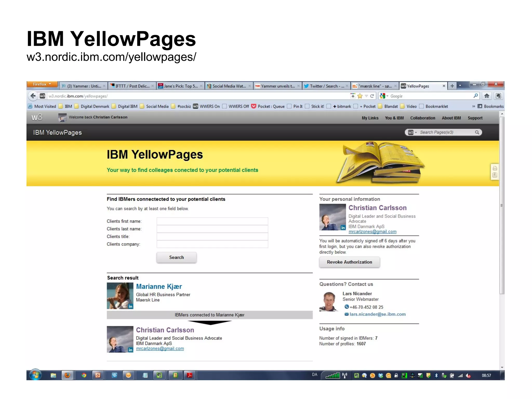Click the site identity w3 icon in address bar
The width and height of the screenshot is (532, 399).
(43, 96)
